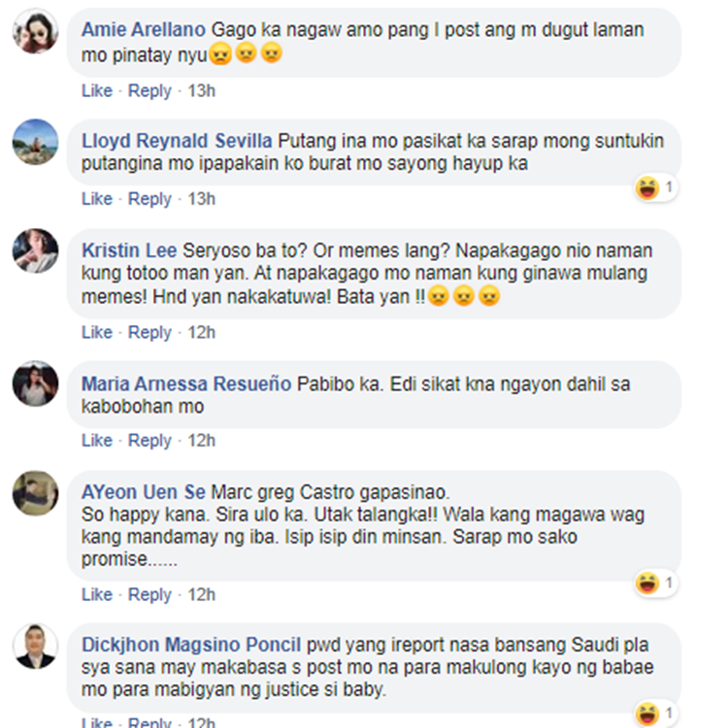Open haha reaction on Lloyd's comment
This screenshot has width=728, height=728.
(x=655, y=188)
